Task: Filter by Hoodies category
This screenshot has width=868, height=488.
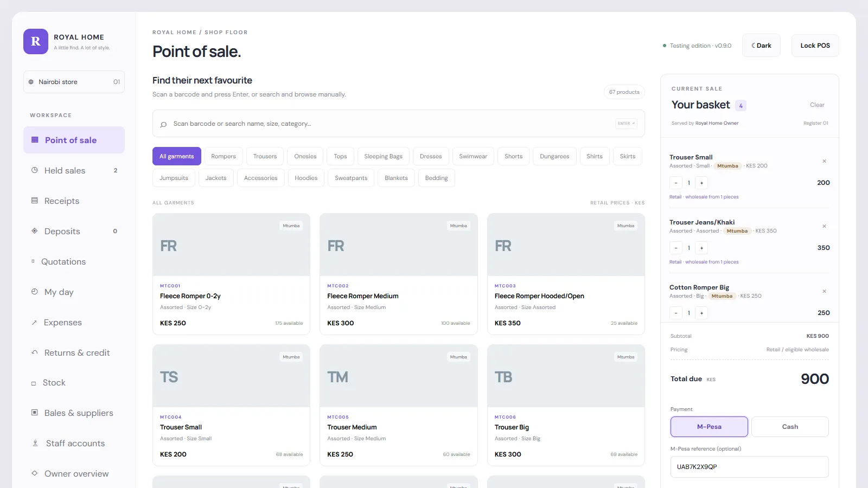Action: coord(306,178)
